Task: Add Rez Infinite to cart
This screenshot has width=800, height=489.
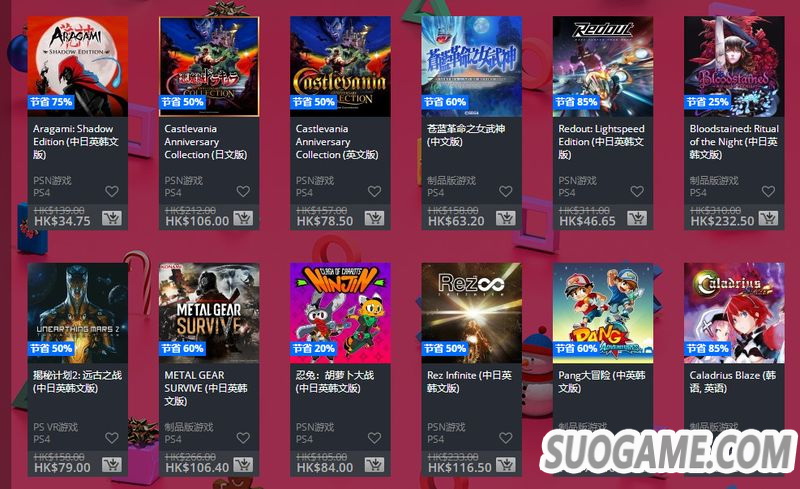Action: click(x=506, y=464)
